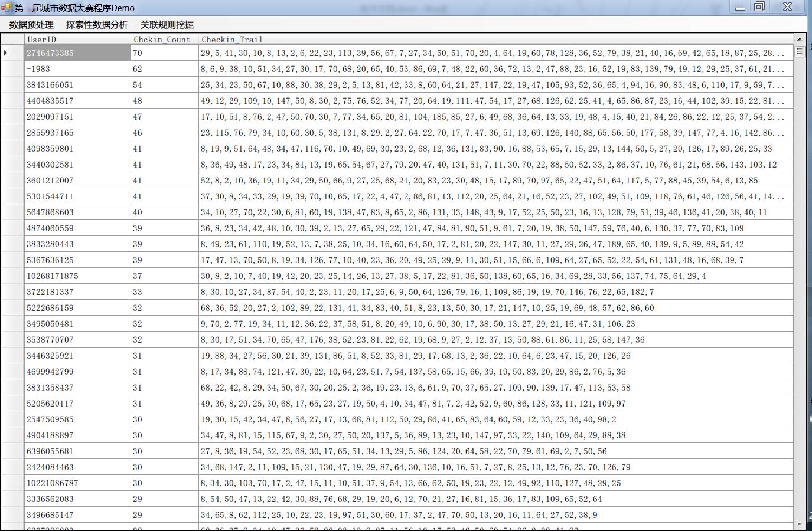Select check-in count cell 70
The width and height of the screenshot is (812, 531).
pyautogui.click(x=165, y=53)
